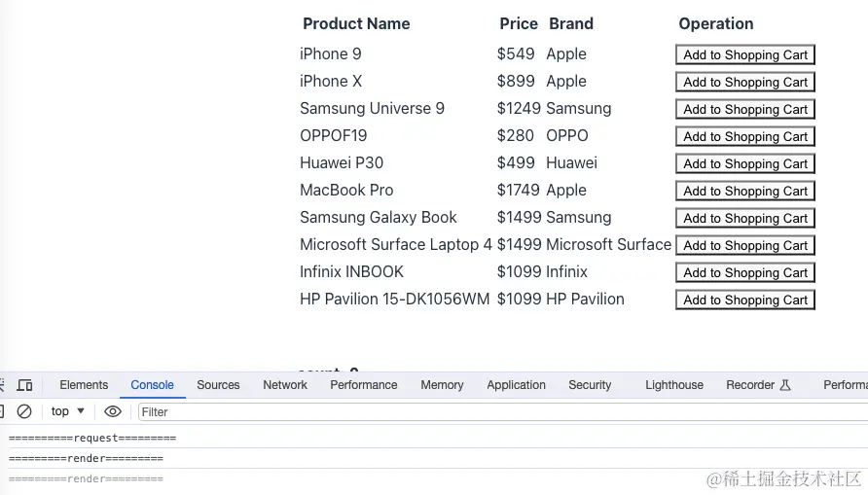868x495 pixels.
Task: Add MacBook Pro to the shopping cart
Action: [x=745, y=191]
